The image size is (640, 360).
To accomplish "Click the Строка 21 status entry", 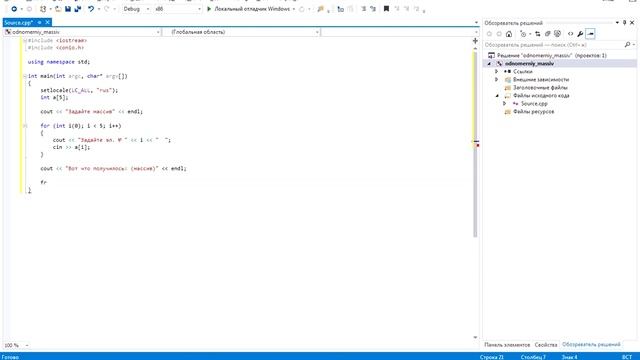I will coord(492,357).
